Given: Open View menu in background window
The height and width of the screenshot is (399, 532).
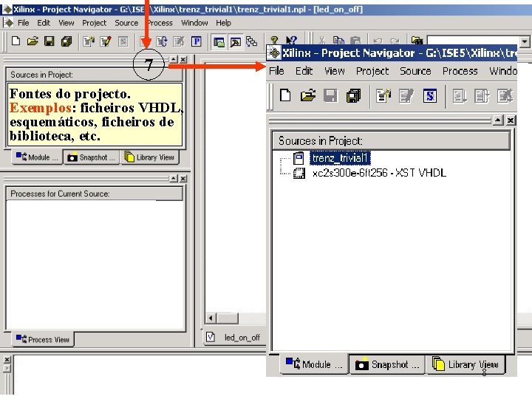Looking at the screenshot, I should (66, 23).
